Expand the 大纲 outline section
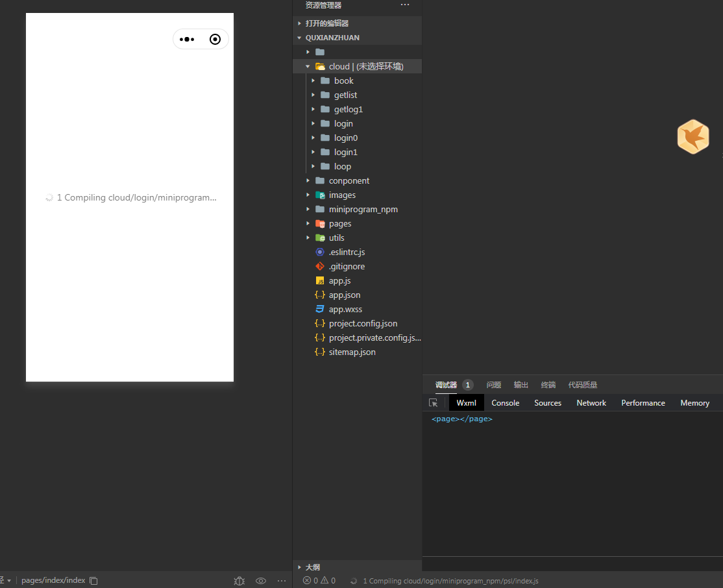 click(299, 567)
